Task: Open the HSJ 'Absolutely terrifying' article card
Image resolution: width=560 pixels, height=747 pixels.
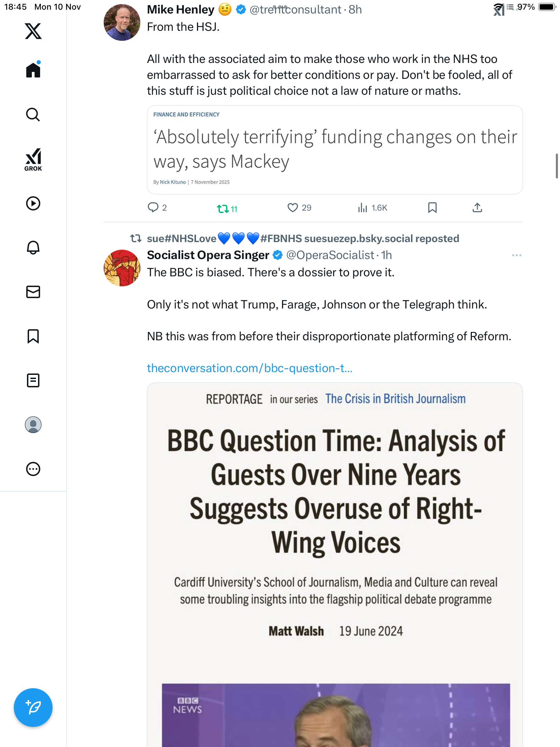Action: click(335, 150)
